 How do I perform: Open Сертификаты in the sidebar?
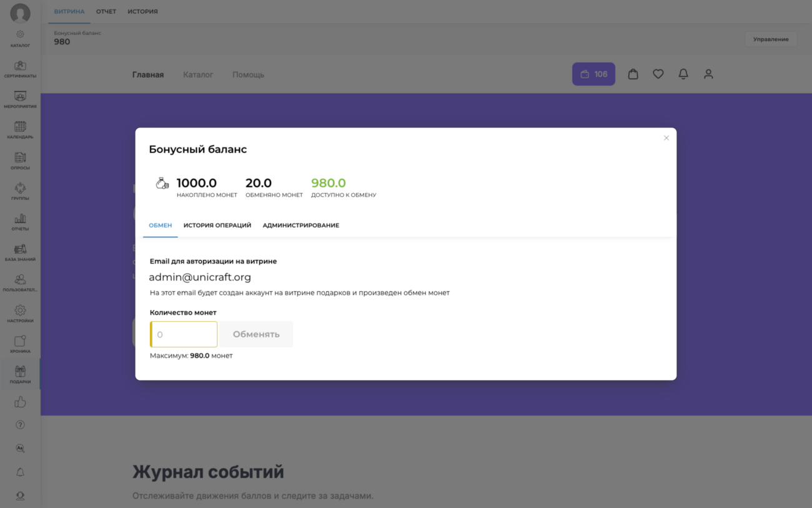pos(20,69)
